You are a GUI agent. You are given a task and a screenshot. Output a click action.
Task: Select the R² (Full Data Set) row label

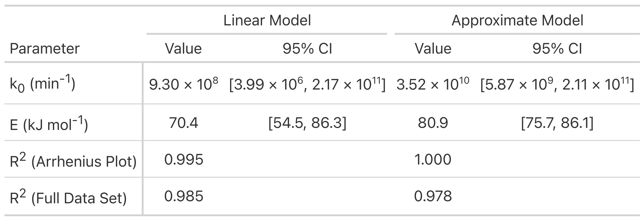click(68, 197)
